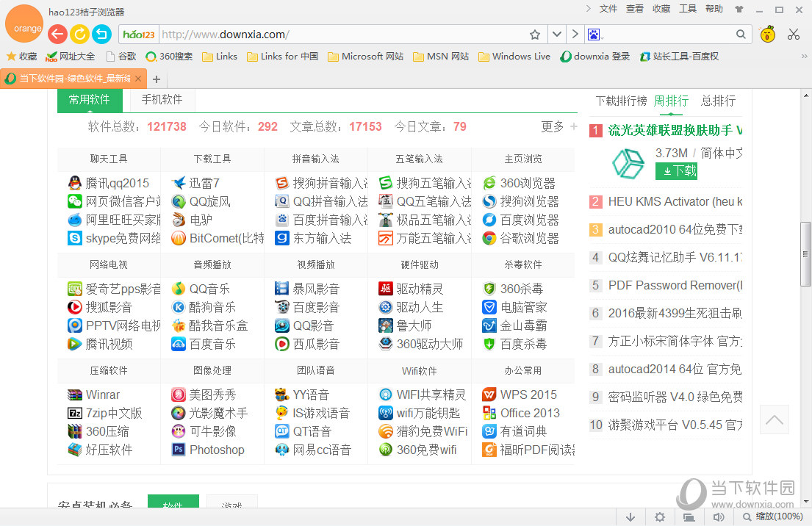Screen dimensions: 812x526
Task: Open the 收藏 menu
Action: coord(661,9)
